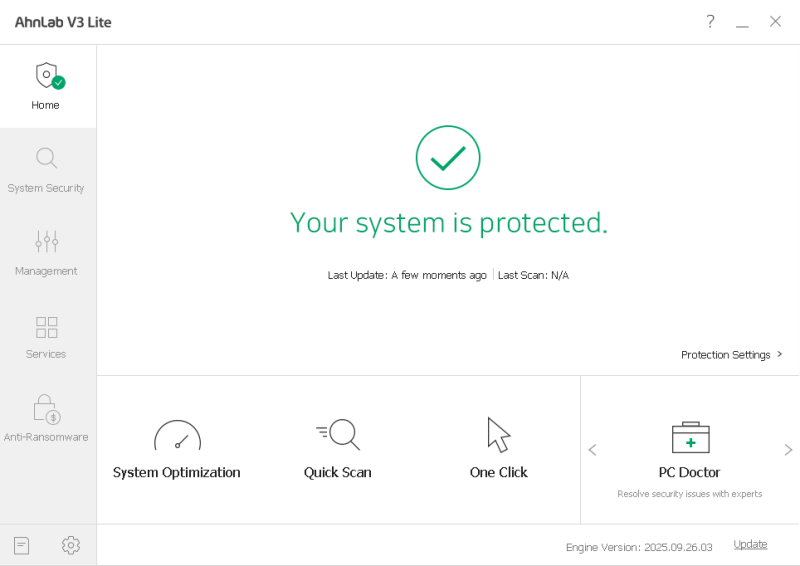Open the log report icon
The width and height of the screenshot is (800, 566).
(22, 545)
